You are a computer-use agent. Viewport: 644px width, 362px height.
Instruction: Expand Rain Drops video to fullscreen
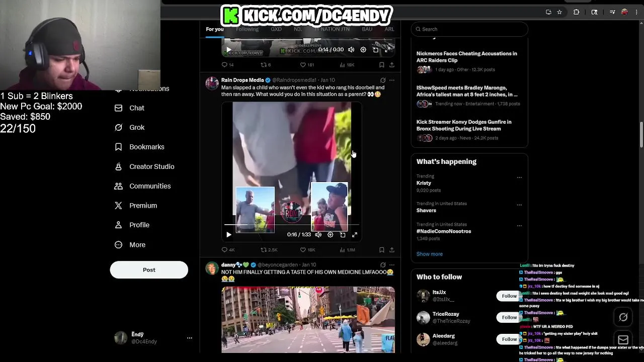click(355, 235)
